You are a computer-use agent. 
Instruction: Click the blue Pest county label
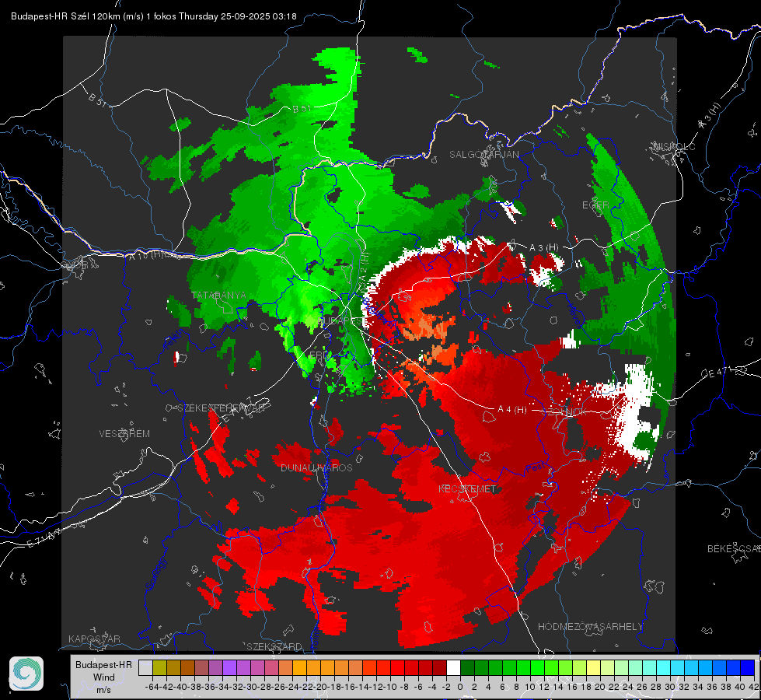coord(535,468)
